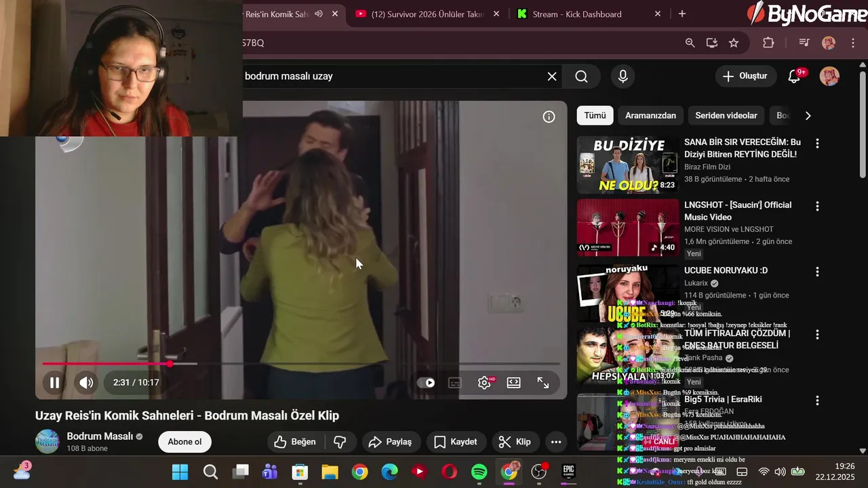Screen dimensions: 868x488
Task: Open options for UCUBE NORUYAKU video
Action: [817, 272]
